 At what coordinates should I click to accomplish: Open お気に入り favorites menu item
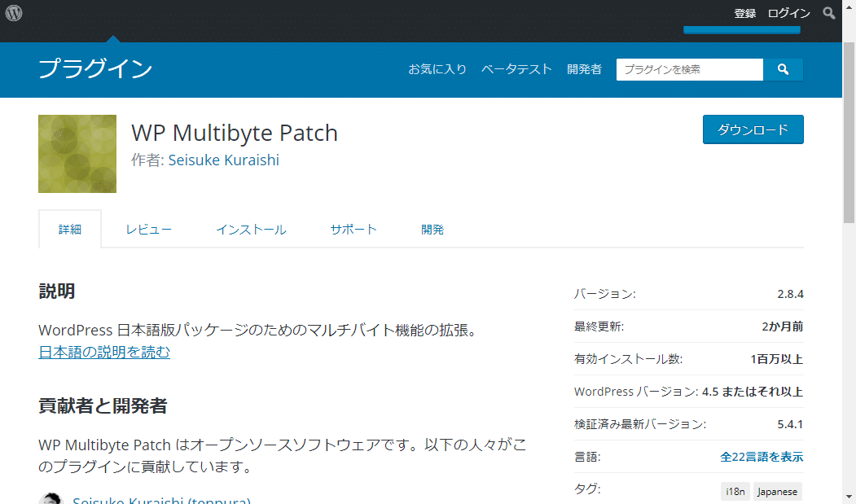point(437,69)
